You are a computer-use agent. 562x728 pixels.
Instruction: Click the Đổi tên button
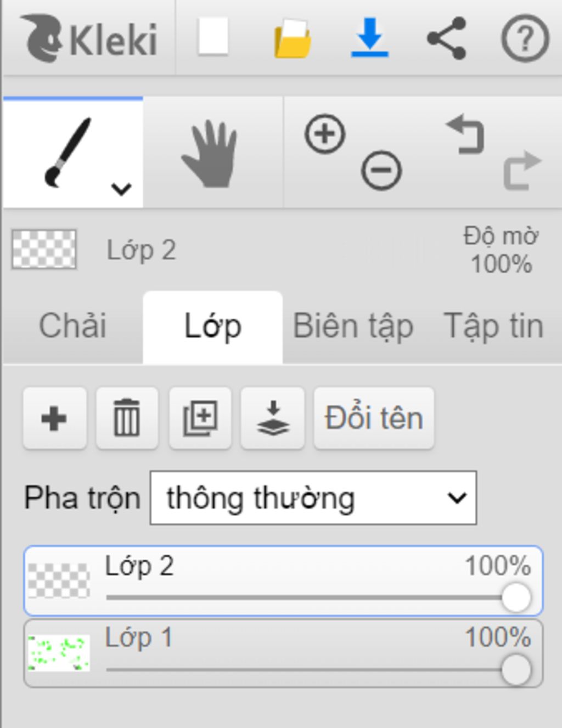pyautogui.click(x=374, y=418)
